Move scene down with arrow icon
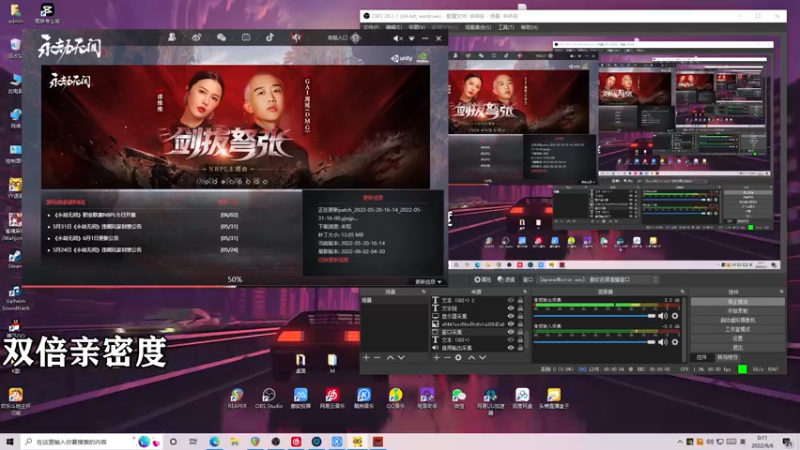Image resolution: width=800 pixels, height=450 pixels. [x=402, y=358]
